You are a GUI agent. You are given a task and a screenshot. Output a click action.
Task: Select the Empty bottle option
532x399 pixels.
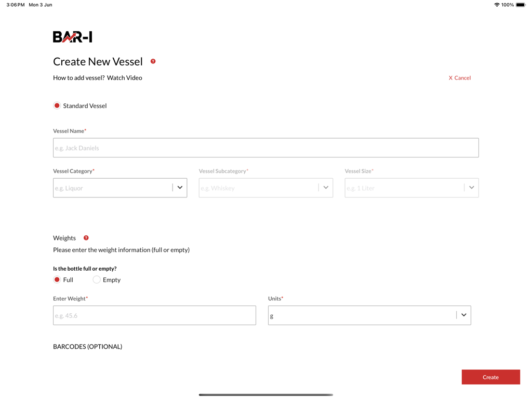pyautogui.click(x=97, y=280)
